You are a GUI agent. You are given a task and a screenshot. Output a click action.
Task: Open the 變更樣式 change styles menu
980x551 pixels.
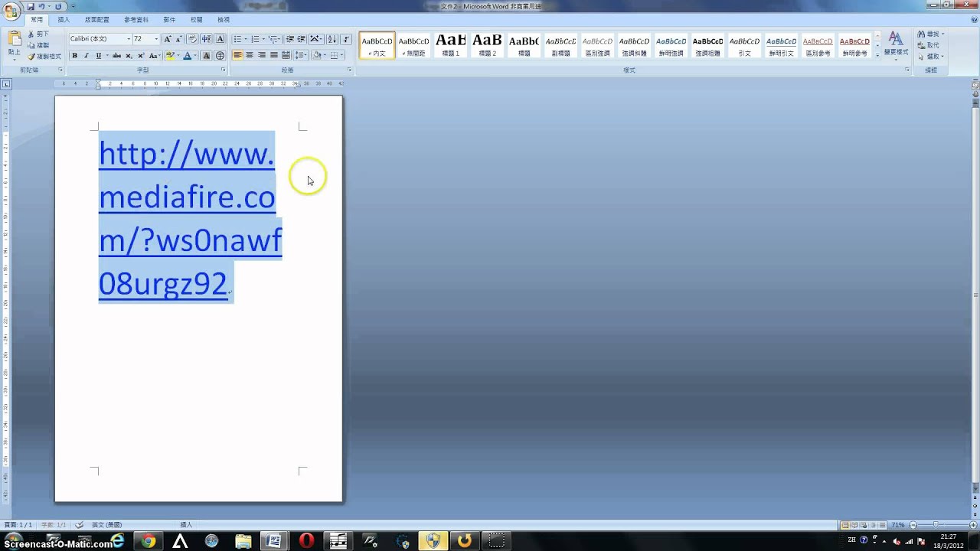pos(896,44)
